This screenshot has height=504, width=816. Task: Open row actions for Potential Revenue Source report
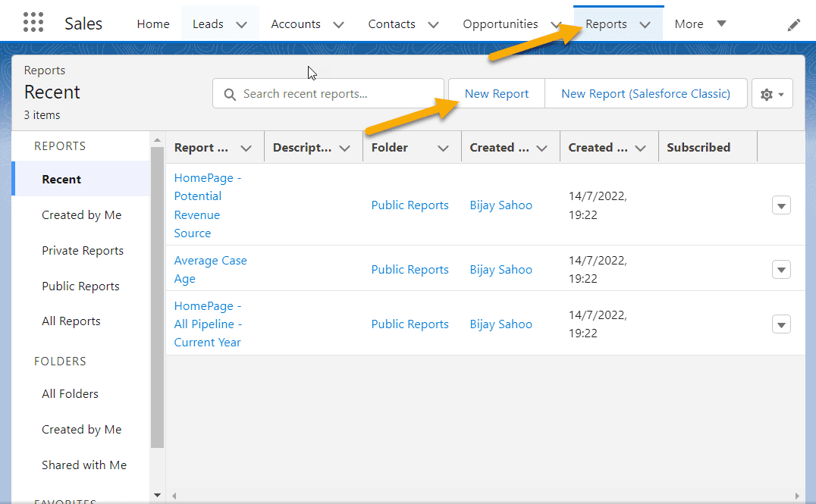point(781,205)
